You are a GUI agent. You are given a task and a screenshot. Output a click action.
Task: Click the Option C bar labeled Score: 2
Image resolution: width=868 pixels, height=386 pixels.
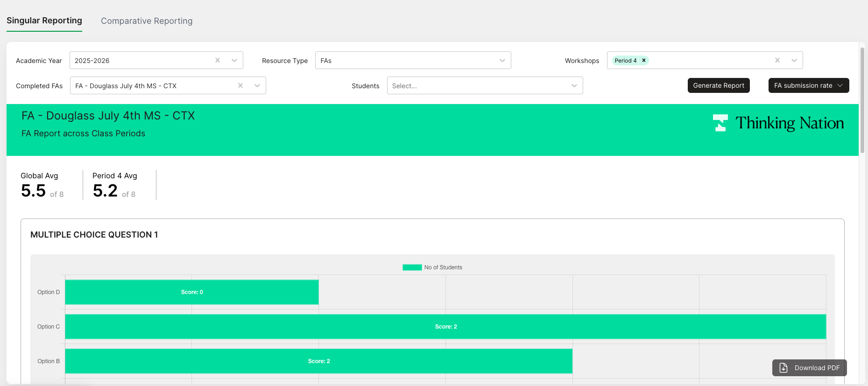coord(446,327)
